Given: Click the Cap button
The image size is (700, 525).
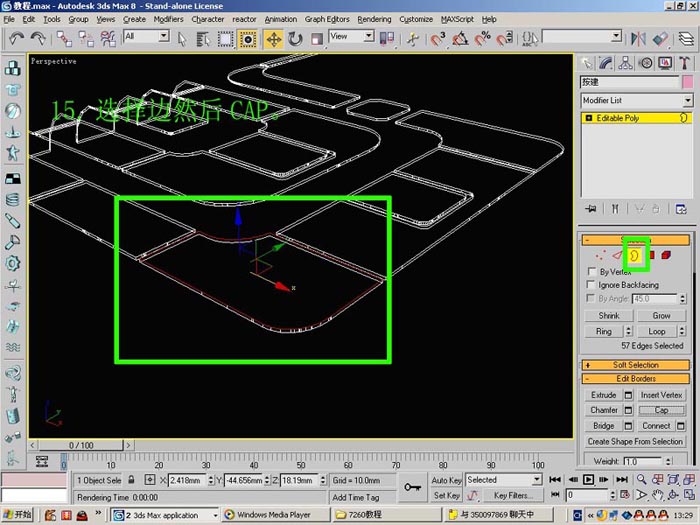Looking at the screenshot, I should [661, 410].
